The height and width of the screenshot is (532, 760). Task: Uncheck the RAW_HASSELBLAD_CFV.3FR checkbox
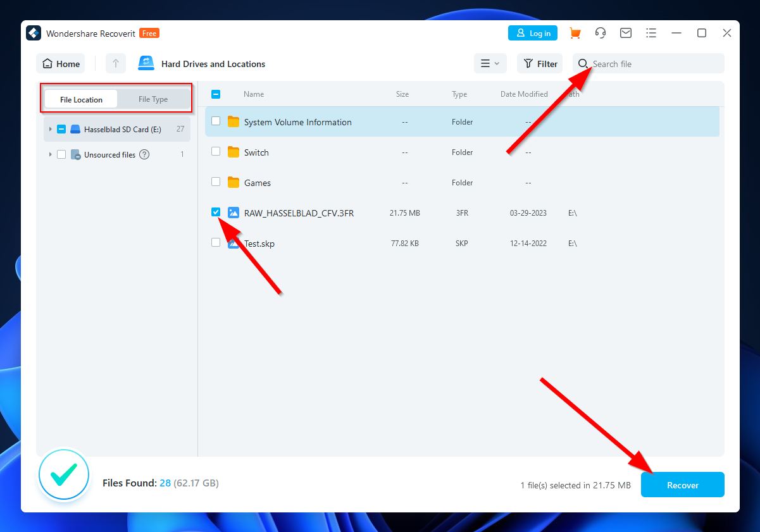pyautogui.click(x=216, y=212)
